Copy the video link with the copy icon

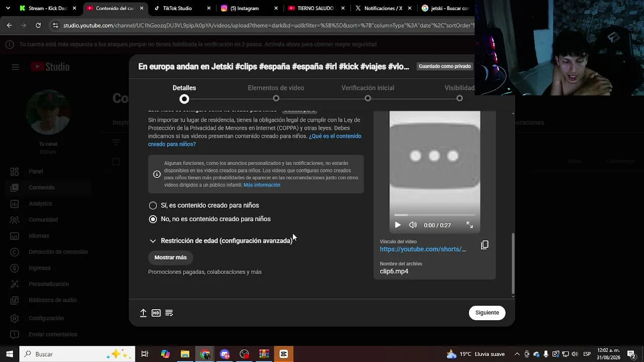[485, 245]
